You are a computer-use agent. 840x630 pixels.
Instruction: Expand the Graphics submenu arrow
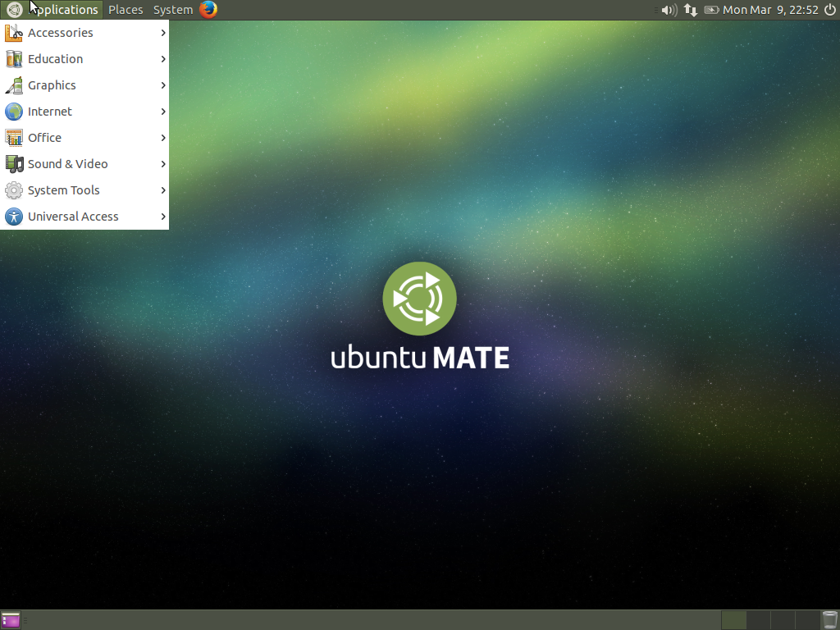click(x=163, y=85)
